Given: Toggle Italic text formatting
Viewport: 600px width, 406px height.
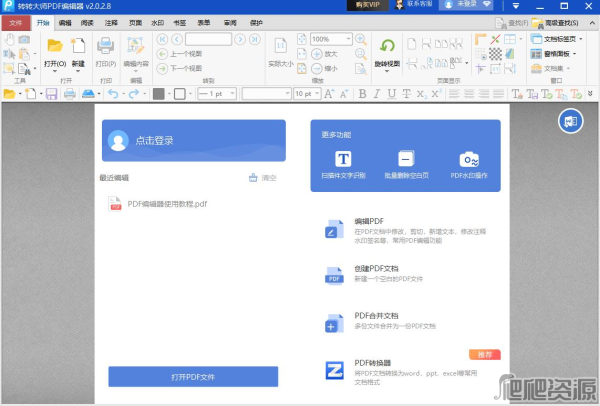Looking at the screenshot, I should pyautogui.click(x=377, y=94).
